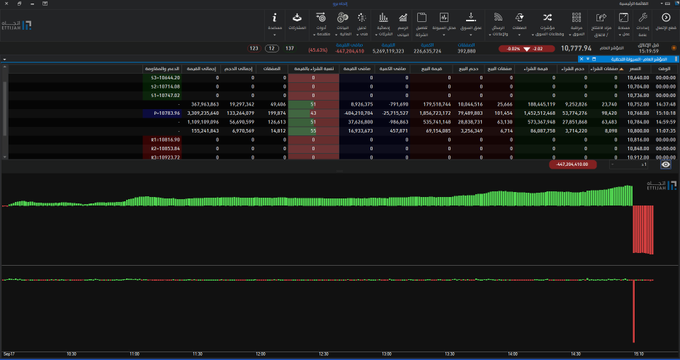The height and width of the screenshot is (360, 680).
Task: Click the red spike in lower chart
Action: 634,311
